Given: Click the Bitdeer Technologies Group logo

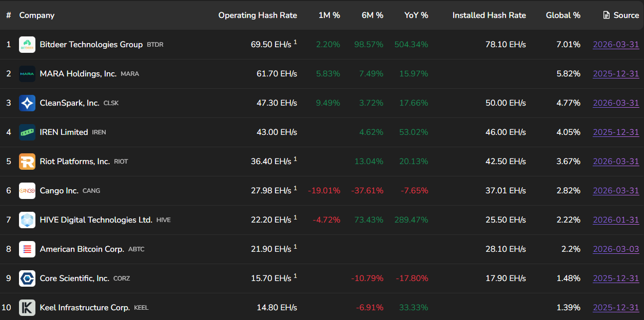Looking at the screenshot, I should pyautogui.click(x=27, y=44).
